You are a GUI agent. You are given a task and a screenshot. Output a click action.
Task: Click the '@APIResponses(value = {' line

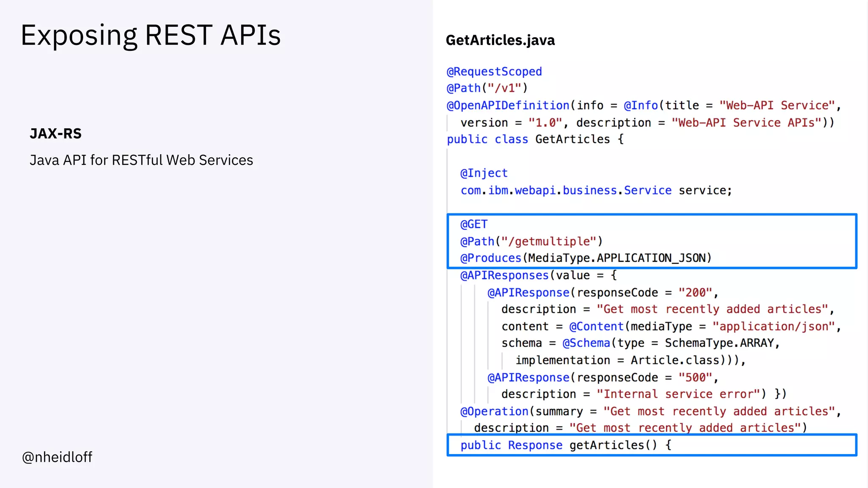pos(539,275)
